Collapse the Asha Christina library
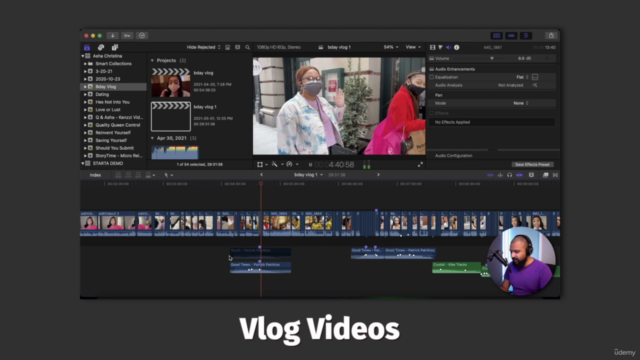Viewport: 640px width, 360px height. 83,56
